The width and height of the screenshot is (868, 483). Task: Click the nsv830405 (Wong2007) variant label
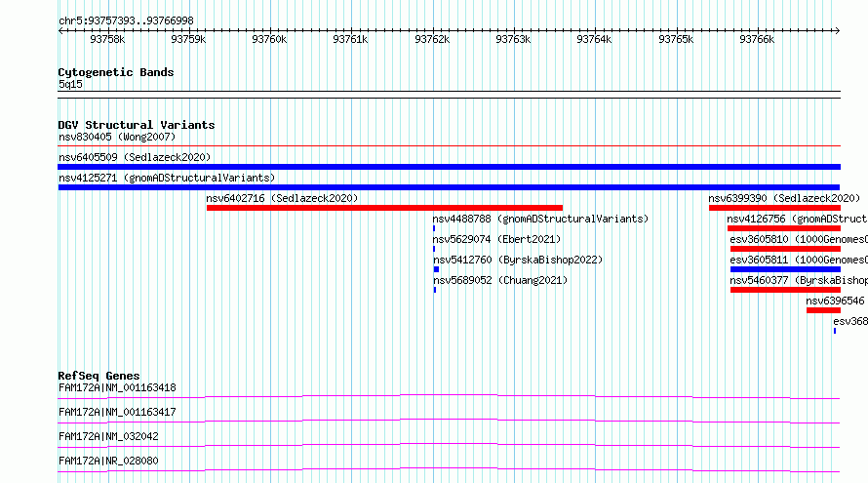(x=117, y=137)
